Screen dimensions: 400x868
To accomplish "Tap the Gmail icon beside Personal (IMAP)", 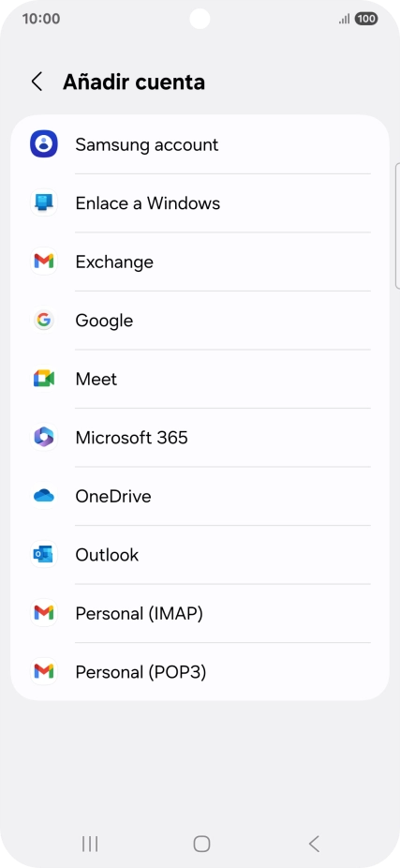I will [44, 613].
